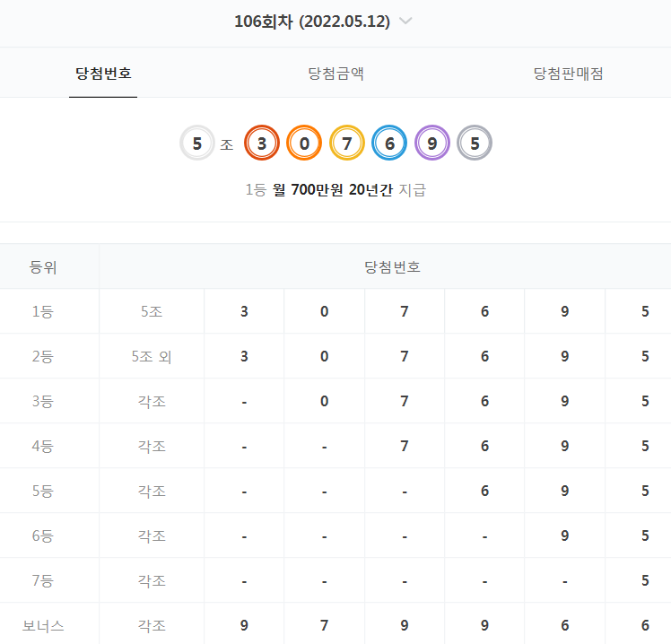671x644 pixels.
Task: Switch to the 당첨번호 tab
Action: pyautogui.click(x=103, y=74)
